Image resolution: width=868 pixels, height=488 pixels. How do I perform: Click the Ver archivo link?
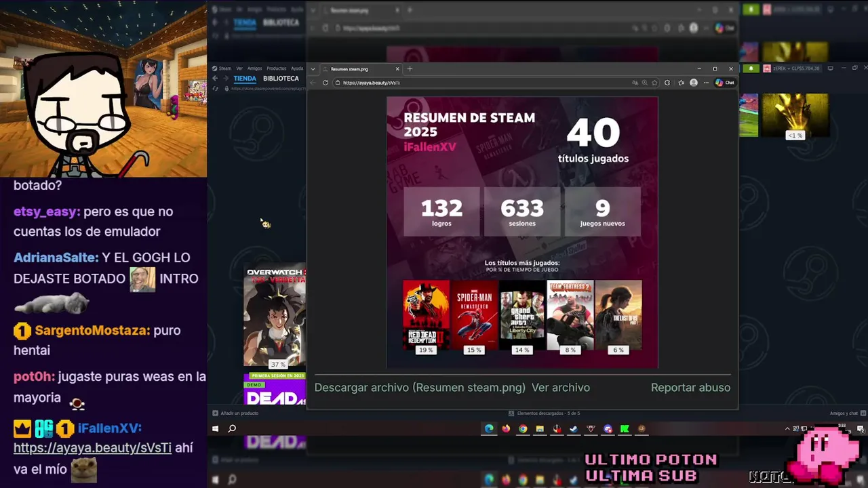[561, 388]
